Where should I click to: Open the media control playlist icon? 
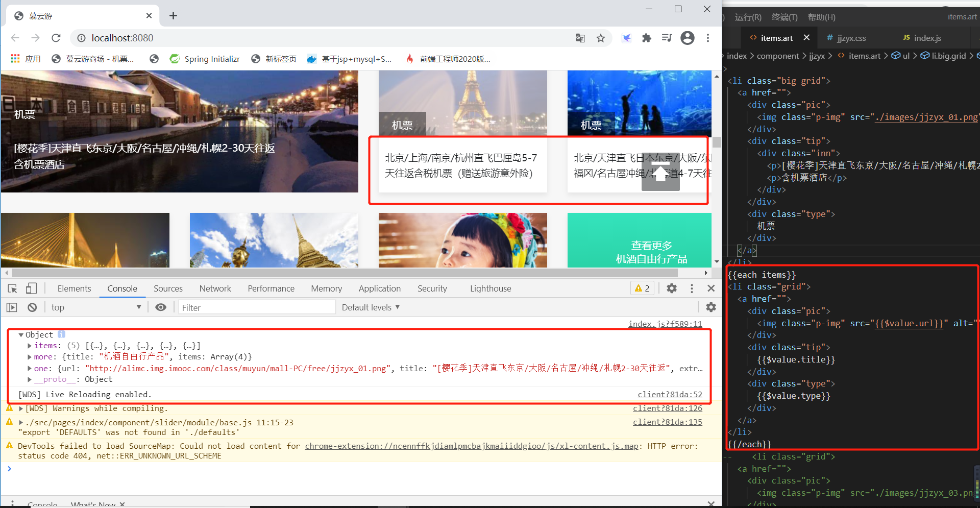point(667,38)
